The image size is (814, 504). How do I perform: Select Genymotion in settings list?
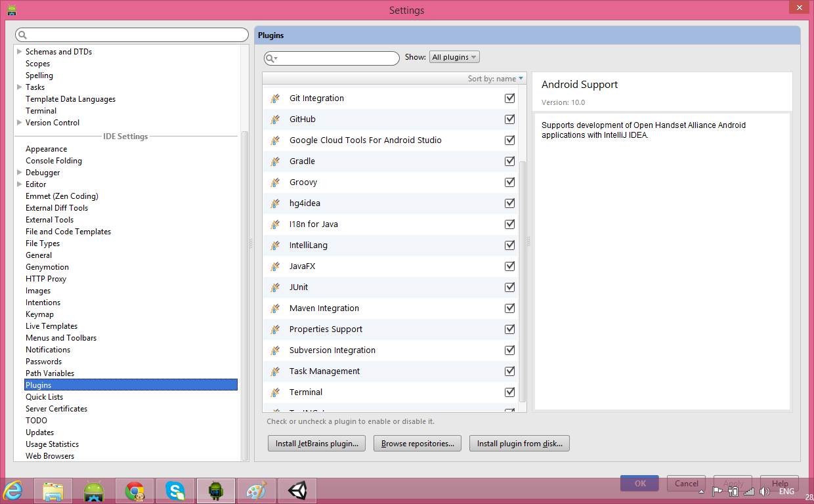pos(47,267)
